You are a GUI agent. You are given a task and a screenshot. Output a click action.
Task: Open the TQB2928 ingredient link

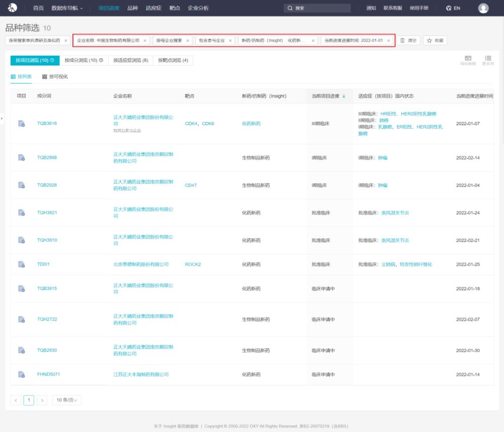[x=47, y=185]
